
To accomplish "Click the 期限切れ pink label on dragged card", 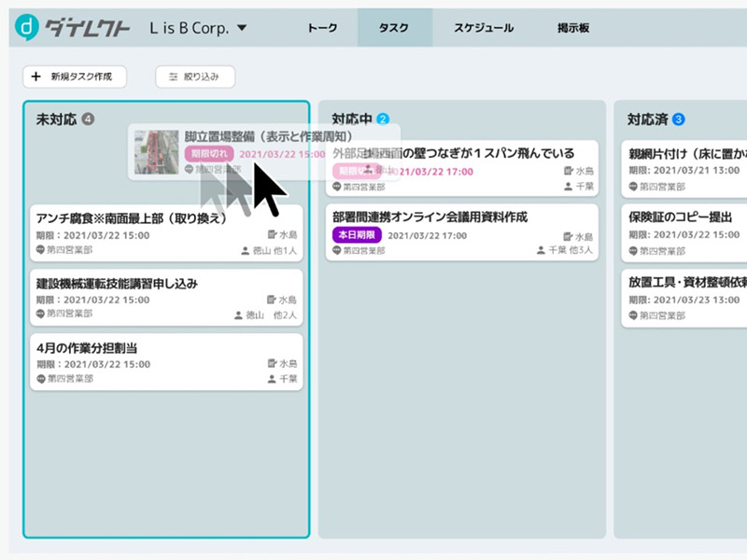I will 208,154.
